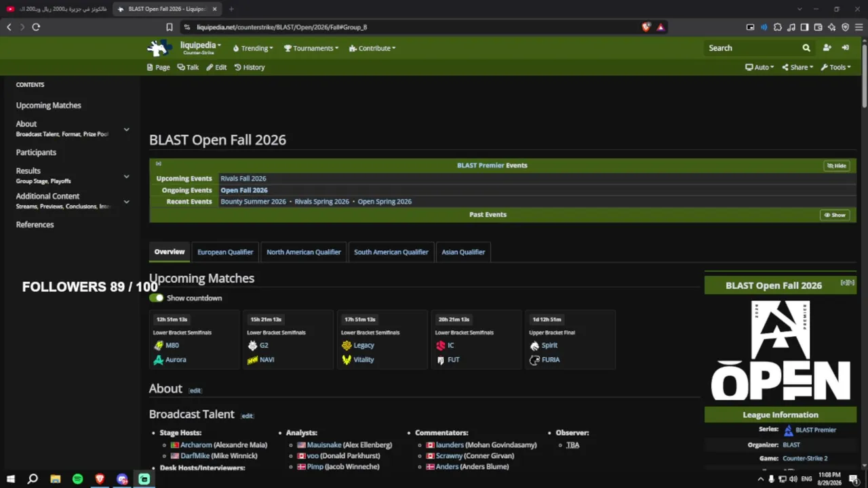Open Spotify from the taskbar
The image size is (868, 488).
point(77,479)
